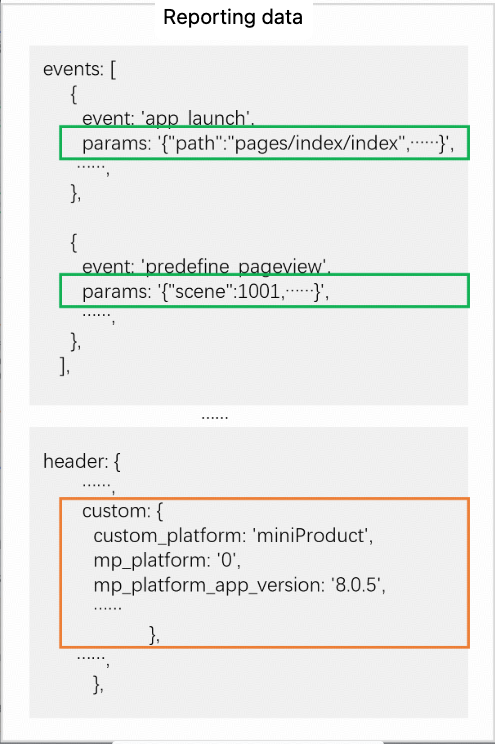Click the final closing brace of header

tap(98, 684)
